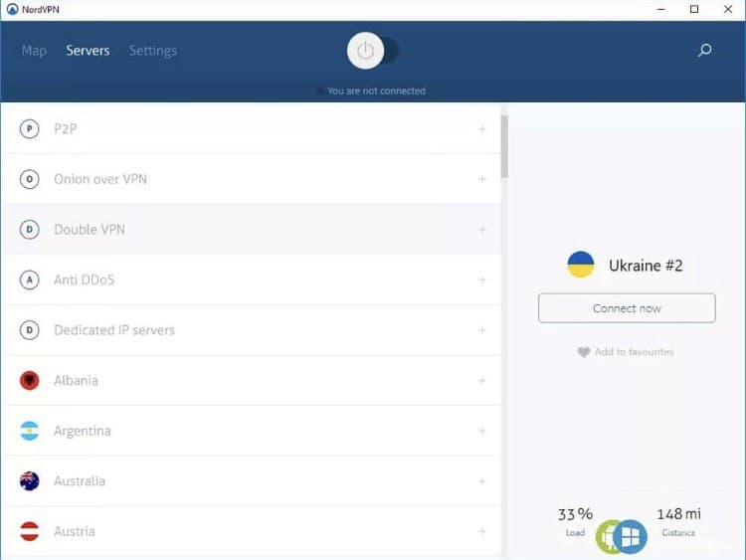Click the Windows platform icon
This screenshot has height=560, width=746.
pyautogui.click(x=630, y=537)
